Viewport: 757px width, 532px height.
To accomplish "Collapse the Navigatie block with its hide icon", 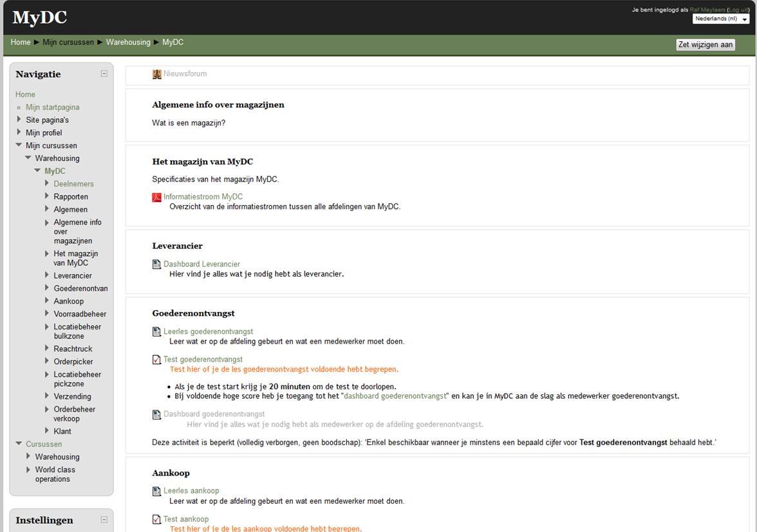I will click(104, 74).
